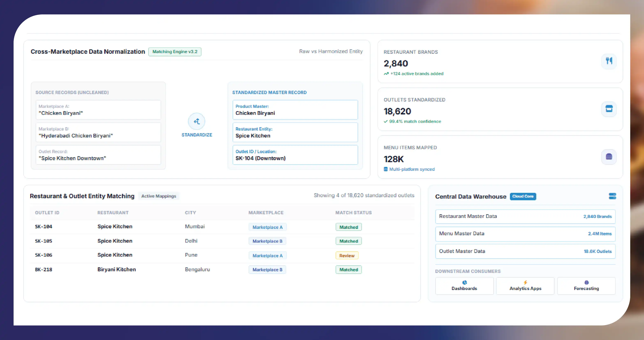Click the Delhi city cell

tap(191, 241)
